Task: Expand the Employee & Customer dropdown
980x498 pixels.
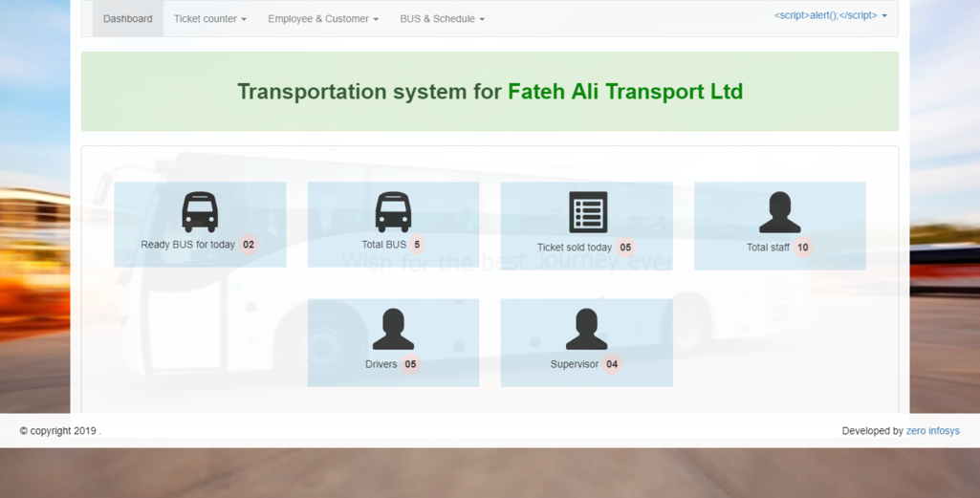Action: pyautogui.click(x=322, y=19)
